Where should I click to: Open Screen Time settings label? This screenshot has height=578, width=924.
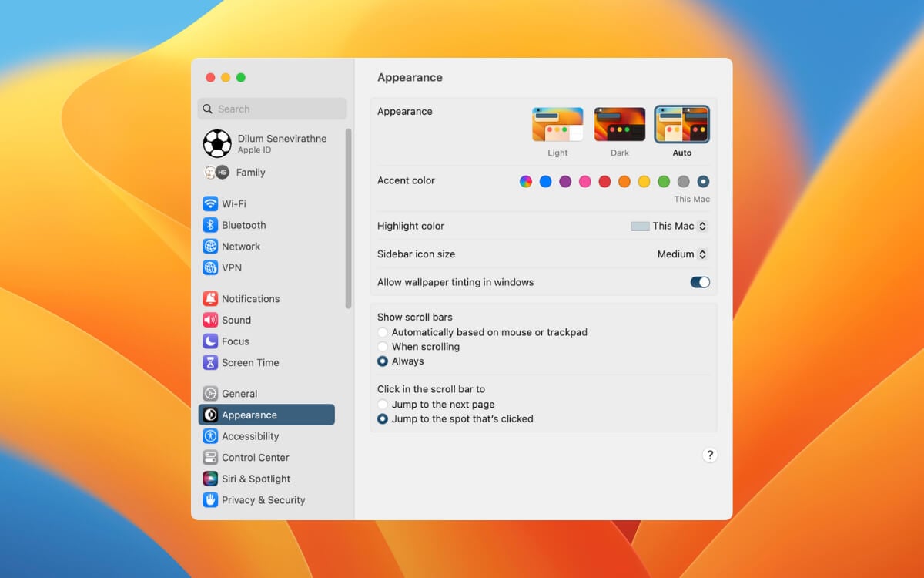click(x=250, y=363)
